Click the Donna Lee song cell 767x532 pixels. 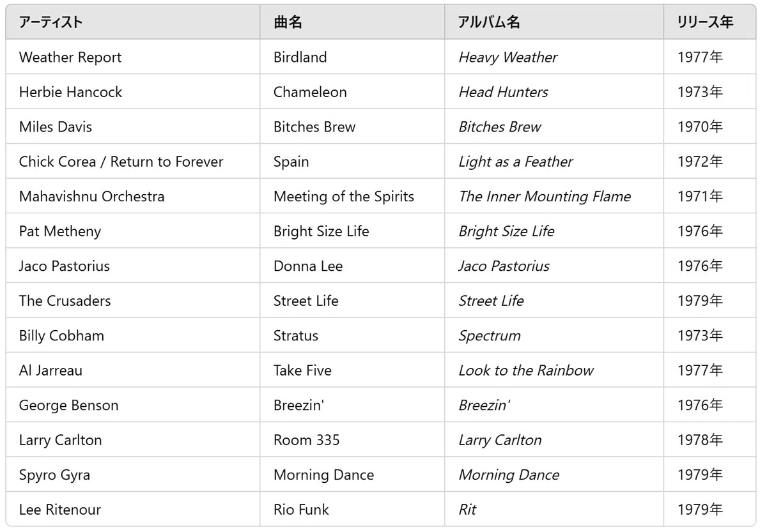click(x=352, y=266)
